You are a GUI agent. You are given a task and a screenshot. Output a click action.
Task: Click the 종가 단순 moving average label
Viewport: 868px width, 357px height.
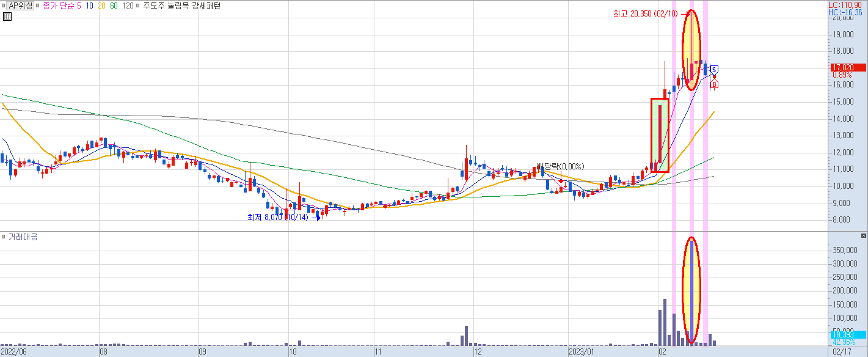[59, 6]
